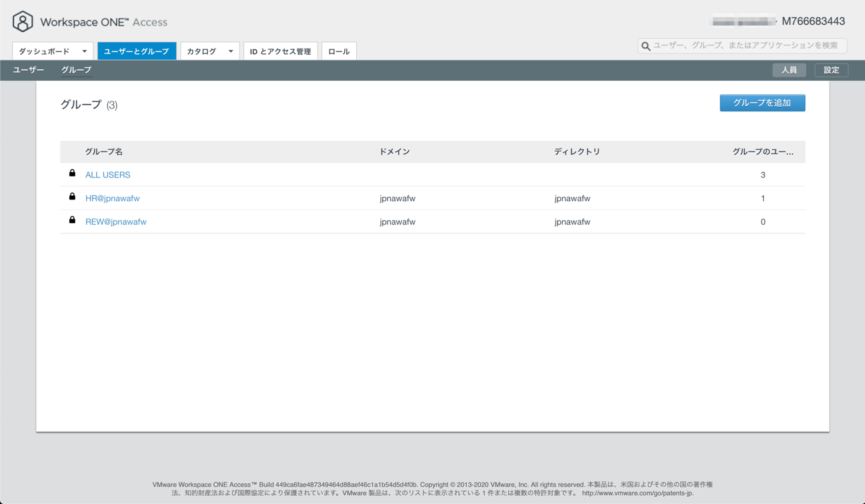This screenshot has height=504, width=865.
Task: Sort by the ドメイン column header
Action: [x=394, y=151]
